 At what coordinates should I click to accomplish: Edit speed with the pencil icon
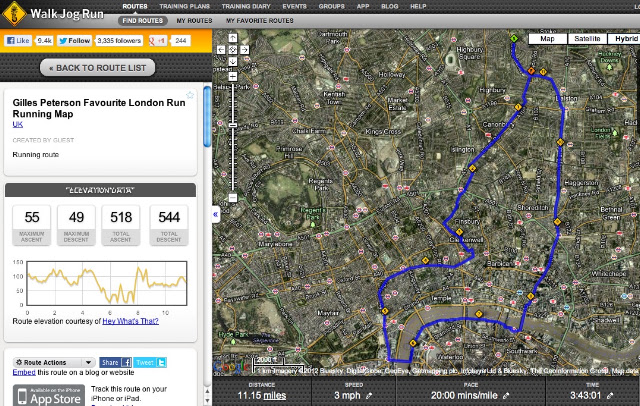(x=369, y=395)
